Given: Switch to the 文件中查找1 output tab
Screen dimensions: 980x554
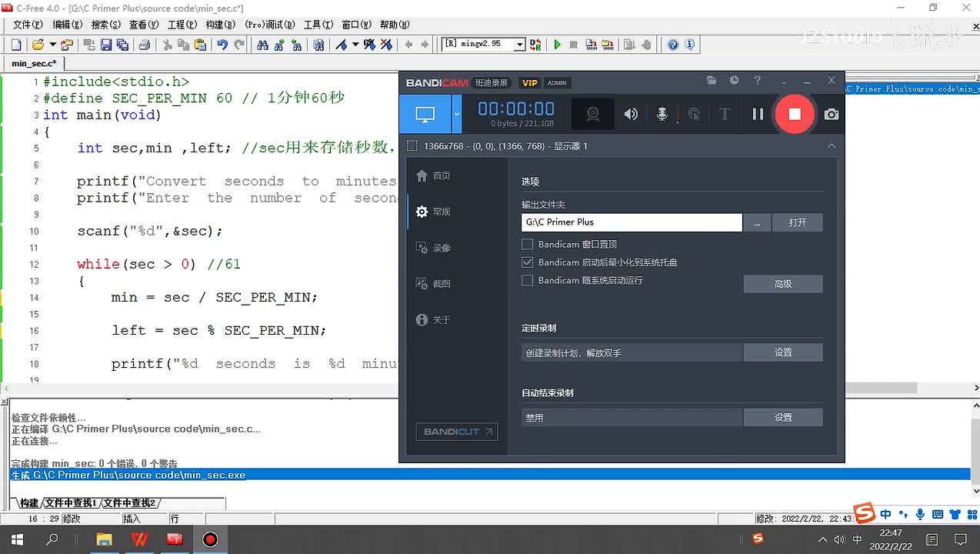Looking at the screenshot, I should tap(70, 503).
